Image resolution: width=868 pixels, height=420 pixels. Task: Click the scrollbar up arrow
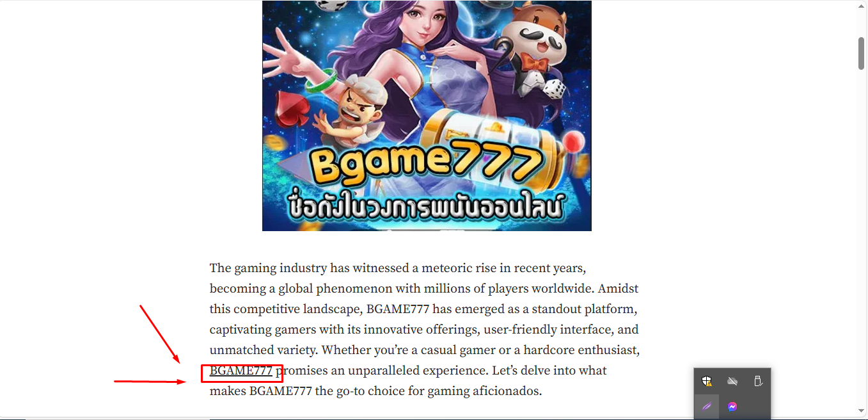(x=862, y=6)
